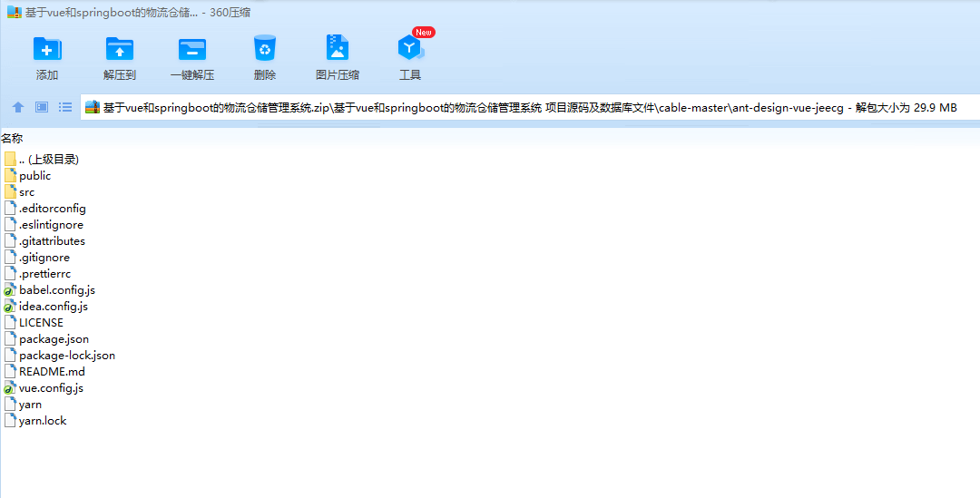This screenshot has width=980, height=498.
Task: Click the address path input field
Action: (530, 107)
